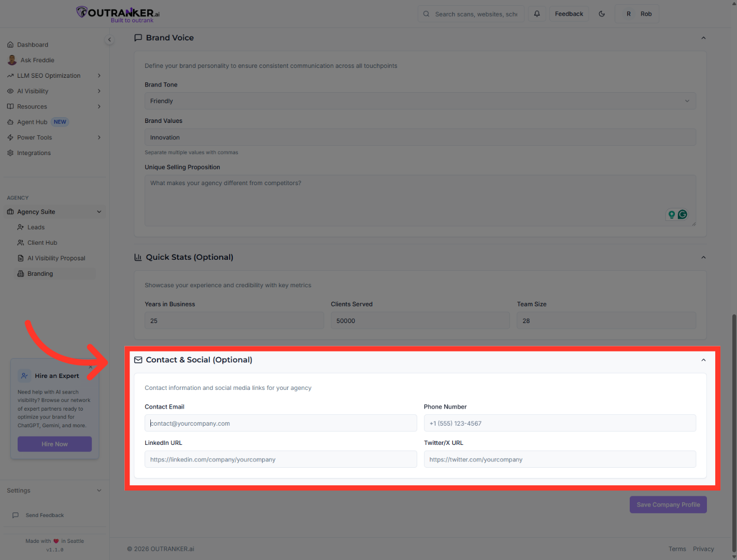Open the notifications bell icon
Image resolution: width=737 pixels, height=560 pixels.
click(x=537, y=13)
